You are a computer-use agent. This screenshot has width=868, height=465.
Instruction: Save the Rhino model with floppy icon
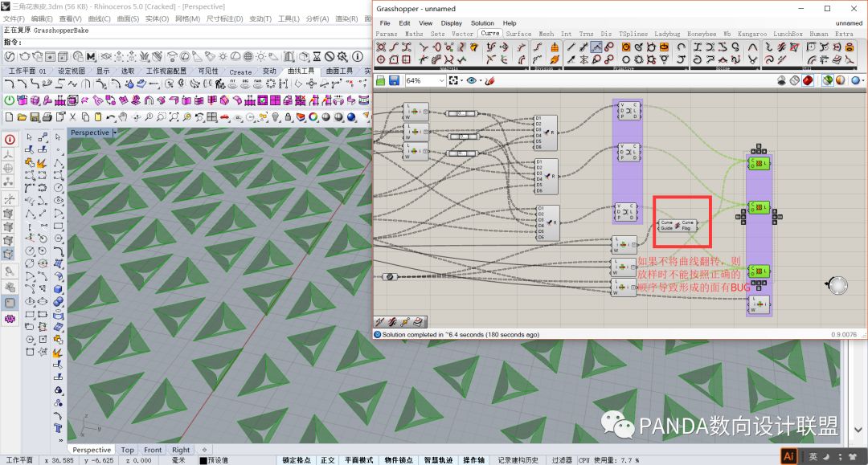pos(35,117)
